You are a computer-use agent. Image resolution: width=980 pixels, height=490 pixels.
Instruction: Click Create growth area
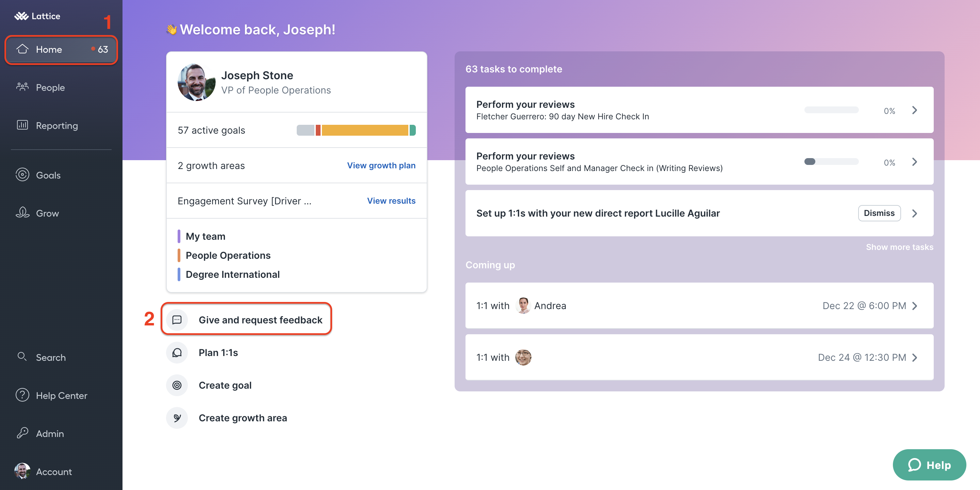coord(243,418)
